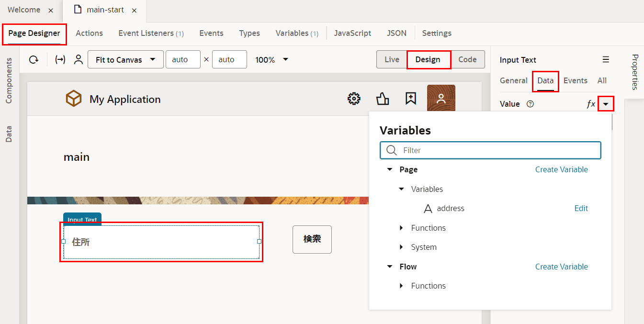Image resolution: width=644 pixels, height=324 pixels.
Task: Switch to Design mode
Action: click(x=428, y=60)
